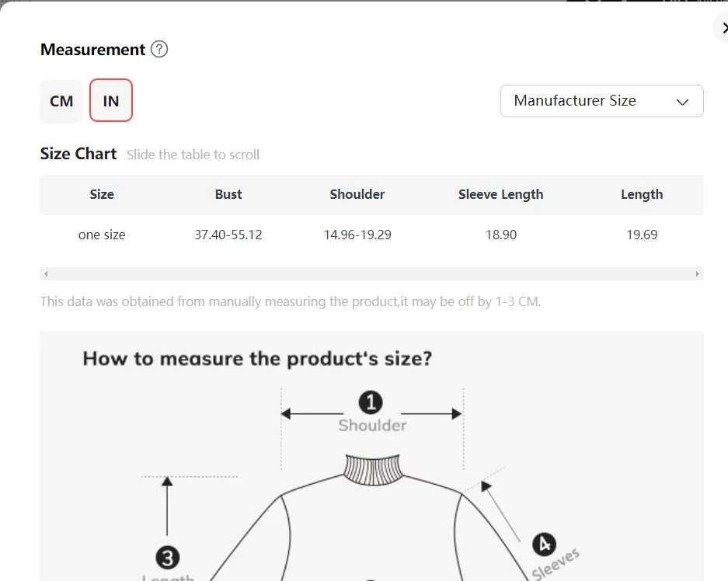Viewport: 728px width, 581px height.
Task: Click the number 1 Shoulder marker in diagram
Action: tap(371, 402)
